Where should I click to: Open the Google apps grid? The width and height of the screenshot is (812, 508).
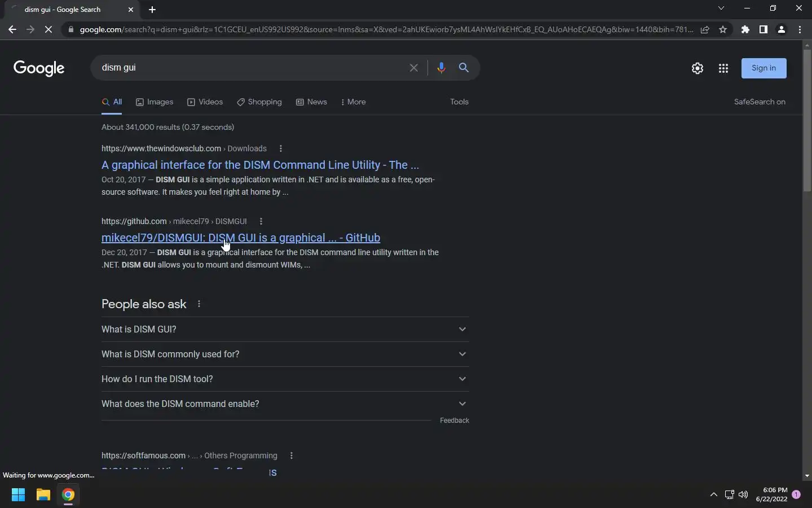[723, 68]
